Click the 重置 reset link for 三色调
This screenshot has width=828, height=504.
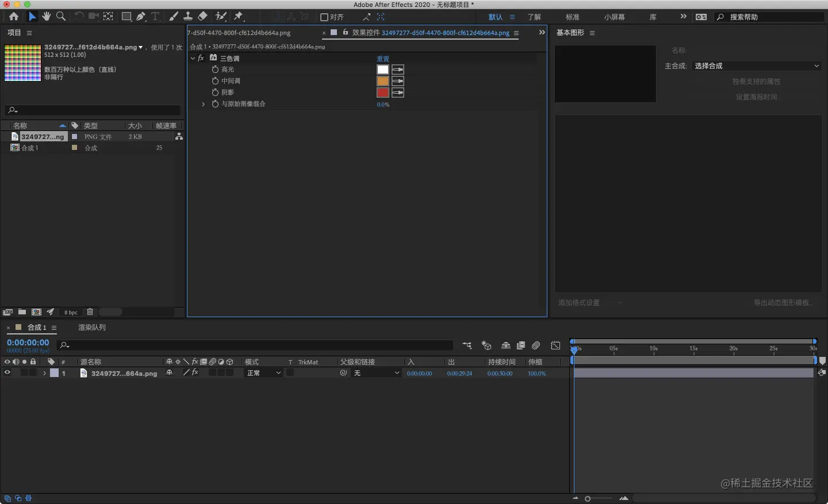[383, 59]
